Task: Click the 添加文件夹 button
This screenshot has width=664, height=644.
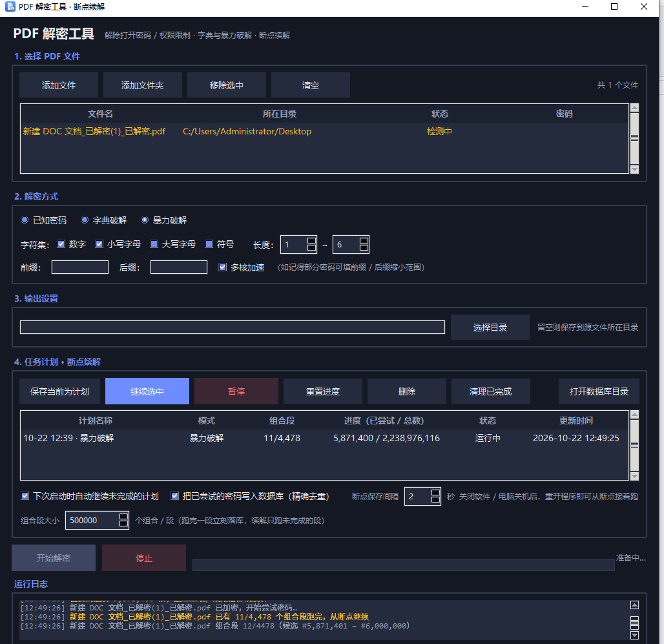Action: (142, 85)
